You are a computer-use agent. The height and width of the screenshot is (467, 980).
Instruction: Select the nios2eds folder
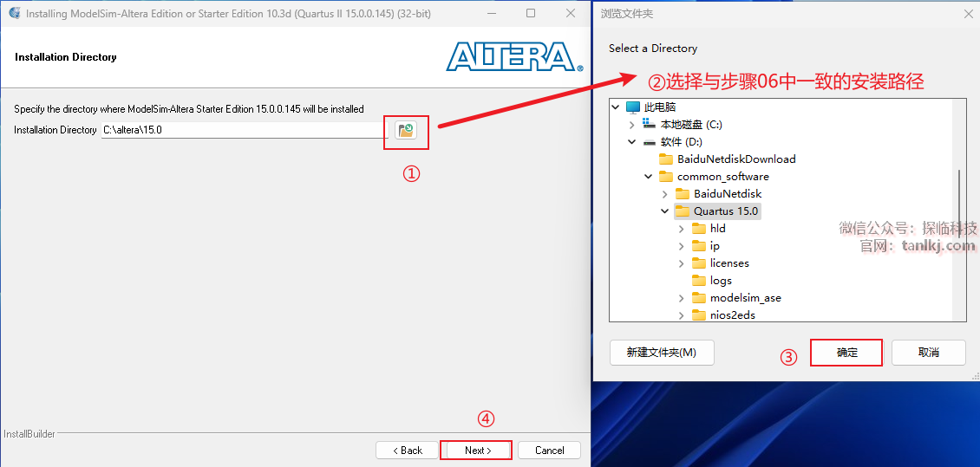pyautogui.click(x=733, y=315)
